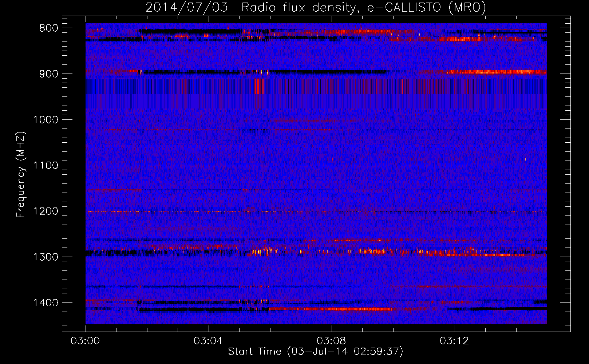This screenshot has height=364, width=589.
Task: Select the 900 frequency axis label
Action: click(48, 74)
